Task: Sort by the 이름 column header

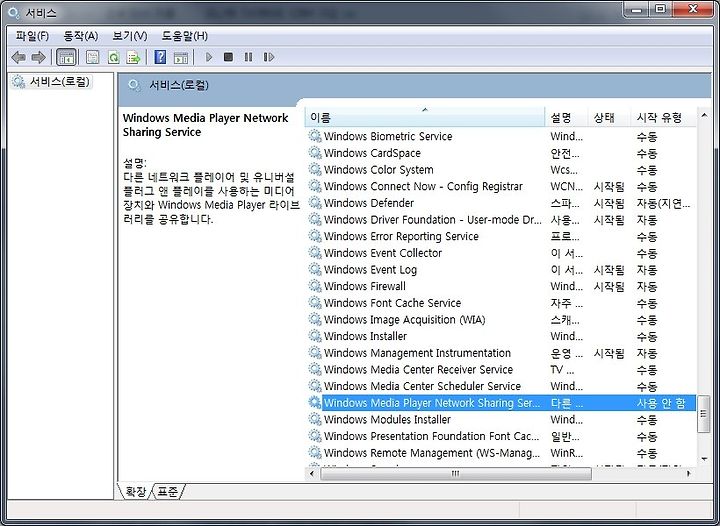Action: click(x=425, y=118)
